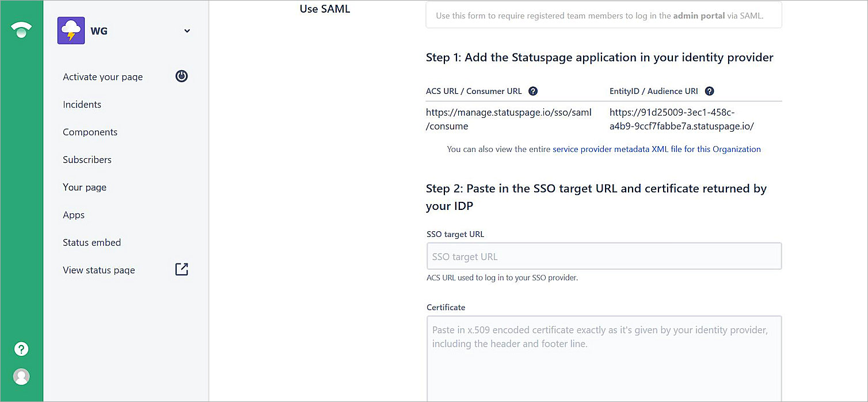Navigate to Incidents in the sidebar

coord(82,104)
